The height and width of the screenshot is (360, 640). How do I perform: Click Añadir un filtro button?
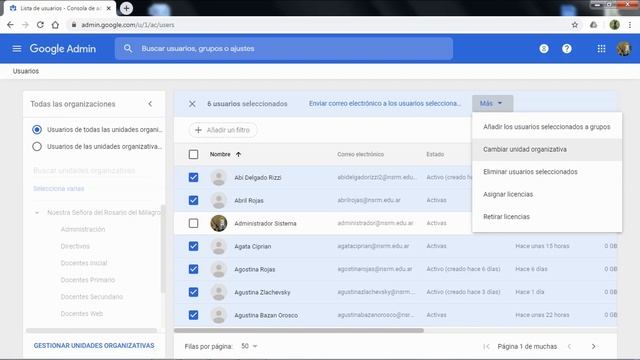[x=223, y=130]
